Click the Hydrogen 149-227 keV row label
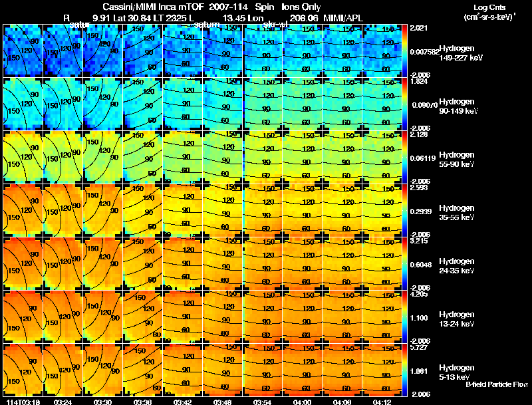This screenshot has width=532, height=405. pos(461,53)
